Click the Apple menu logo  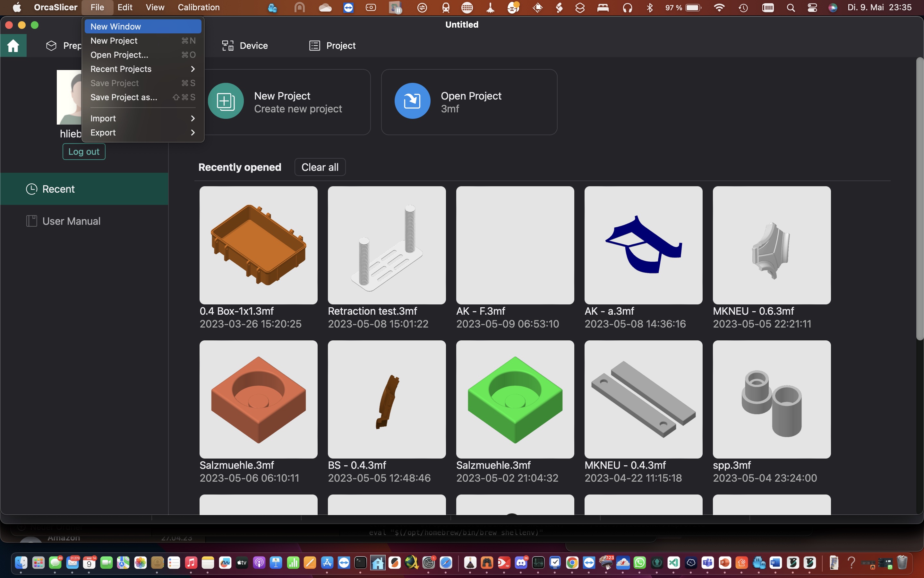click(x=17, y=7)
